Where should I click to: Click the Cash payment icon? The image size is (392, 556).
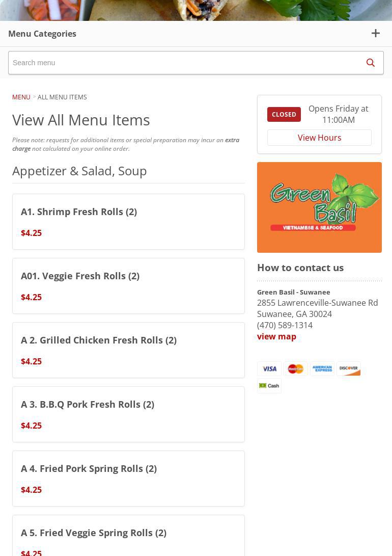(x=269, y=386)
